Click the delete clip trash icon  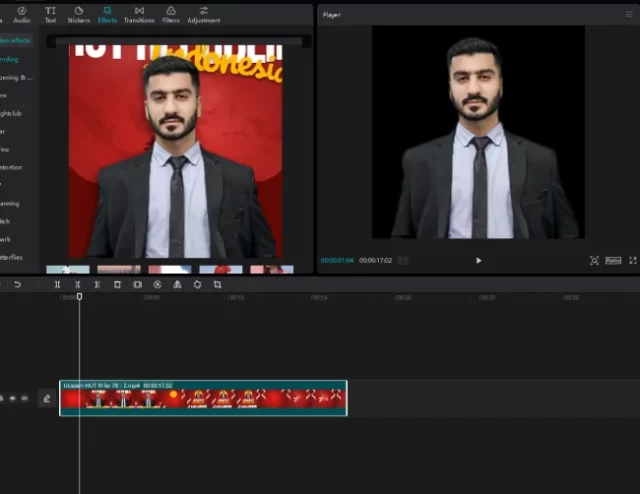pos(117,285)
